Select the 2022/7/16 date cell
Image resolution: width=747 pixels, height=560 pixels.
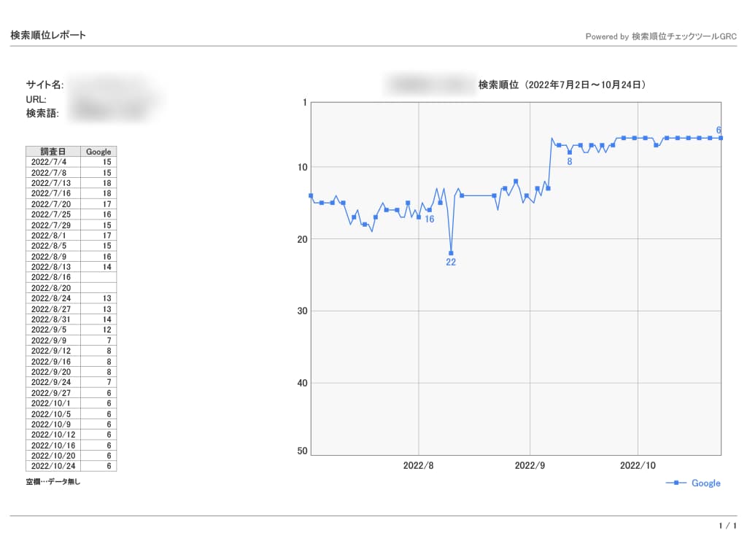[53, 193]
